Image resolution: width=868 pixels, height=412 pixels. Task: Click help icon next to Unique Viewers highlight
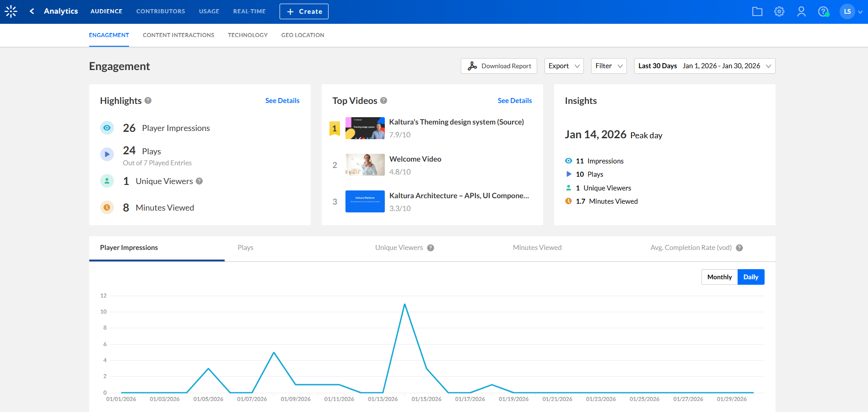tap(199, 181)
